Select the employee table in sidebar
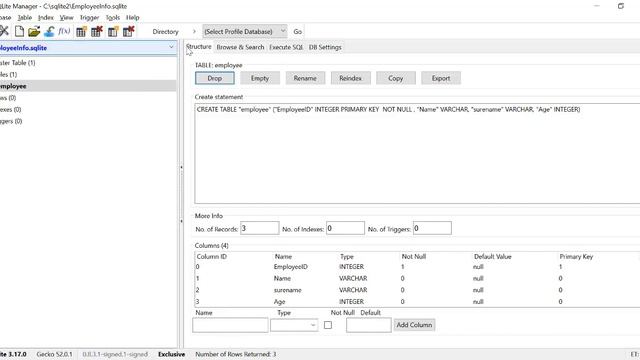The width and height of the screenshot is (640, 360). [x=88, y=86]
